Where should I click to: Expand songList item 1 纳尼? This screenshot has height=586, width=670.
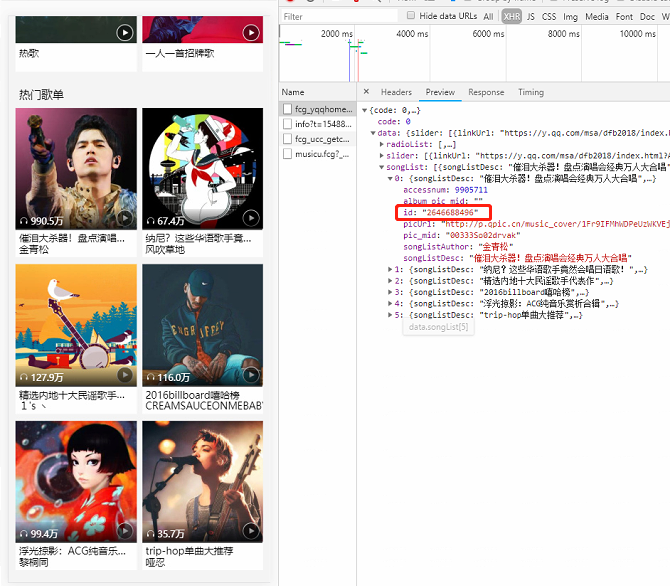coord(390,269)
